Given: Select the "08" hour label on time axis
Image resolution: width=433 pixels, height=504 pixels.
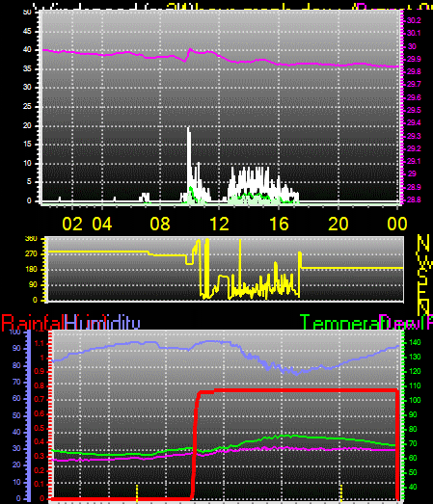Looking at the screenshot, I should pos(160,224).
